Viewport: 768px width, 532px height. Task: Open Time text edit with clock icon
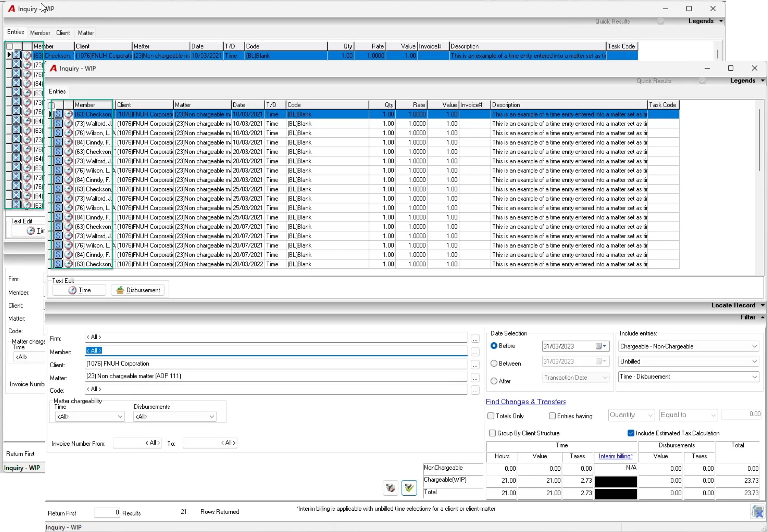click(x=79, y=290)
